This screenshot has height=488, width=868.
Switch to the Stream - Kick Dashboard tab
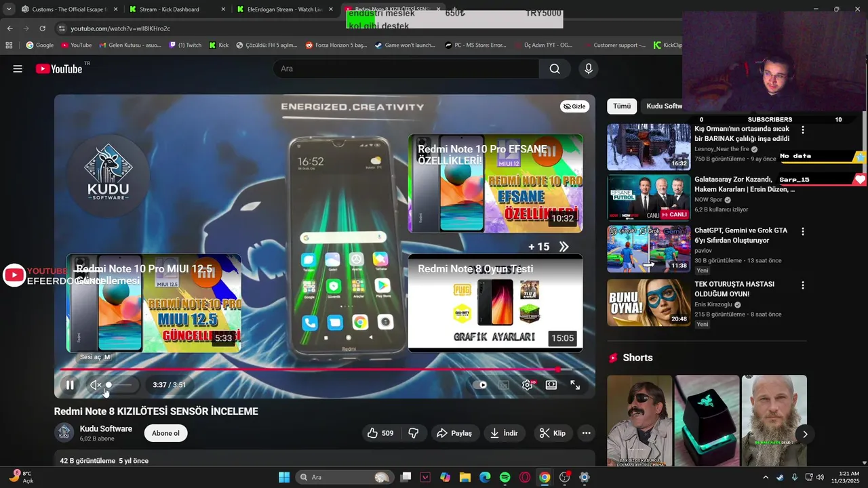click(176, 9)
